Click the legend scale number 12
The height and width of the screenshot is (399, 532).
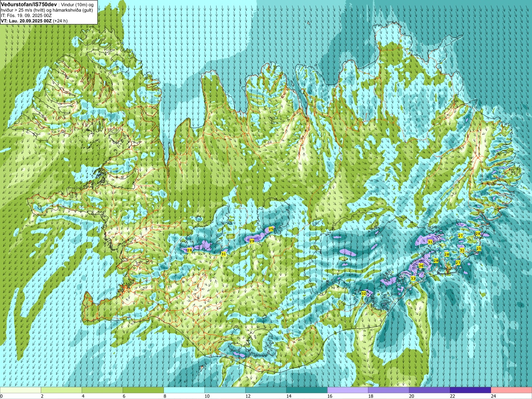click(x=248, y=396)
